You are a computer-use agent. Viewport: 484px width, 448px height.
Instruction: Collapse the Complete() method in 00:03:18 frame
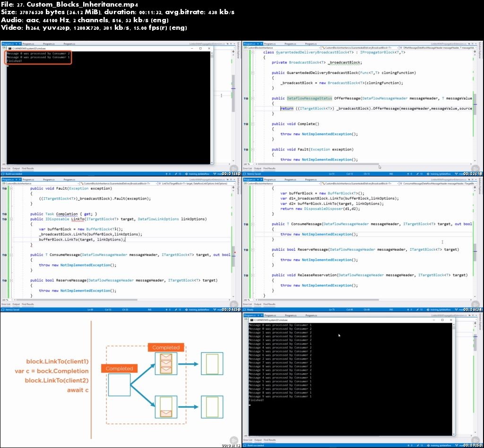pyautogui.click(x=252, y=124)
